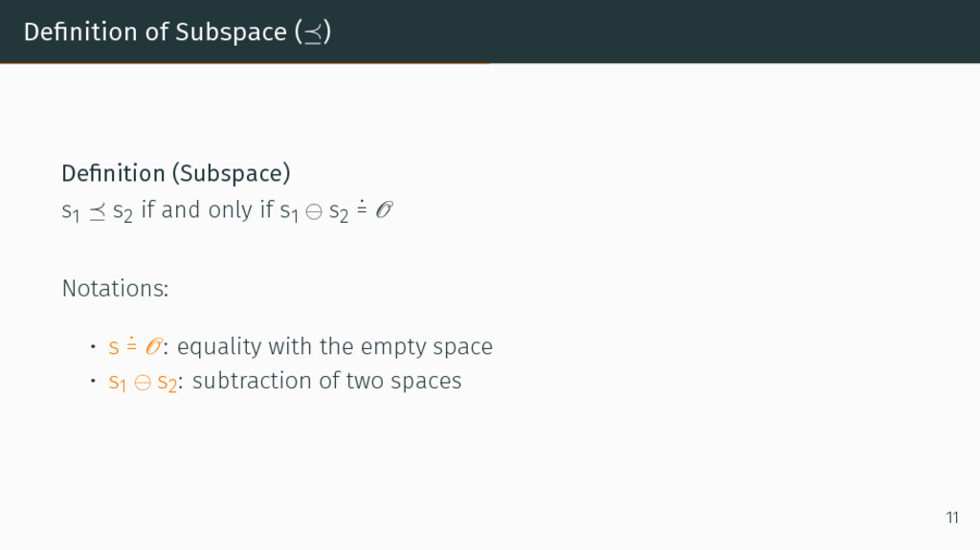Click the first s1 in the definition line
This screenshot has width=980, height=550.
pos(71,212)
